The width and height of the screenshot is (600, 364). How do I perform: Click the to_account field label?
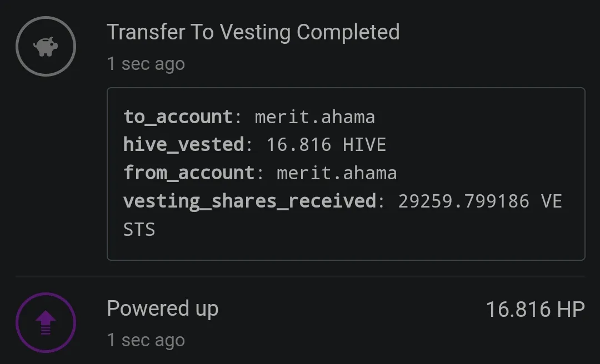[x=178, y=117]
